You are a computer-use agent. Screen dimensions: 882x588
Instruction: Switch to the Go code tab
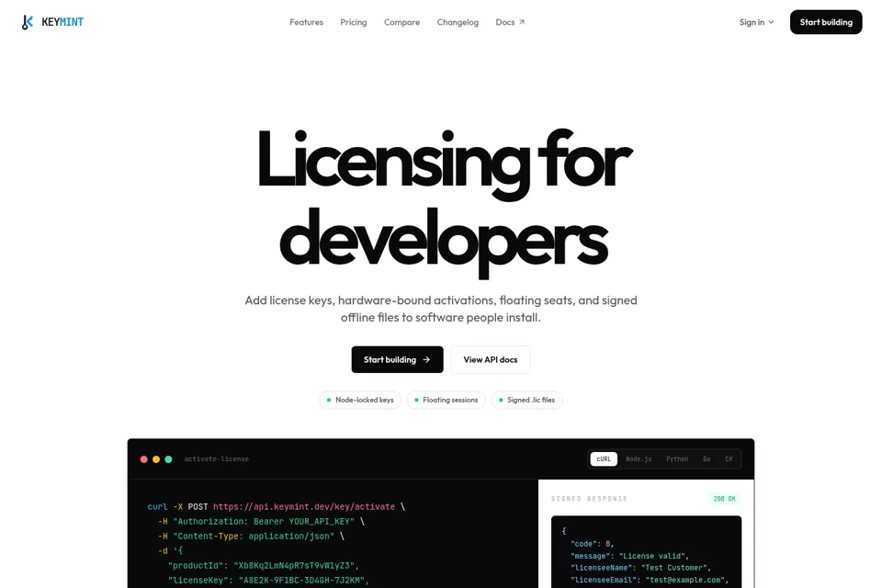707,459
